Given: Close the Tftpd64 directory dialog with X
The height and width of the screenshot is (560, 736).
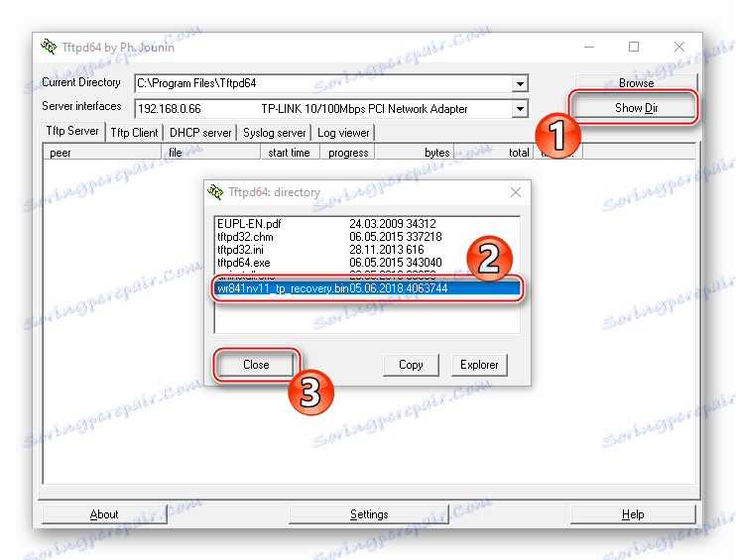Looking at the screenshot, I should pyautogui.click(x=516, y=192).
